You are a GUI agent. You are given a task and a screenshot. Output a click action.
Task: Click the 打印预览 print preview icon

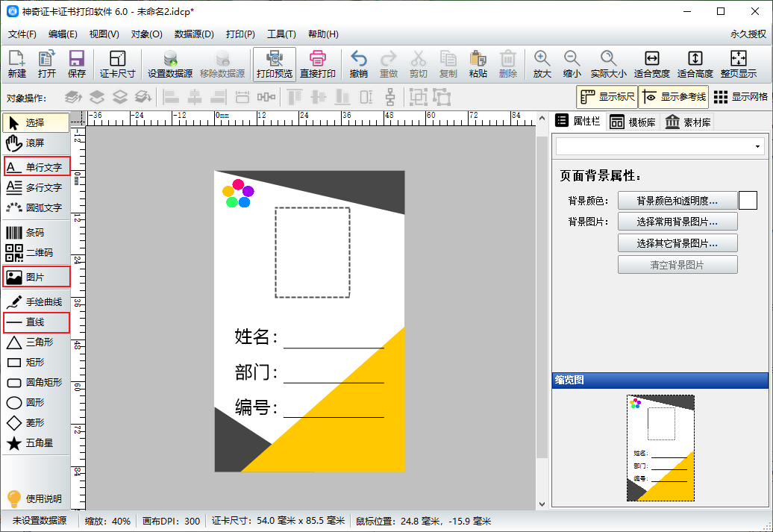(275, 64)
